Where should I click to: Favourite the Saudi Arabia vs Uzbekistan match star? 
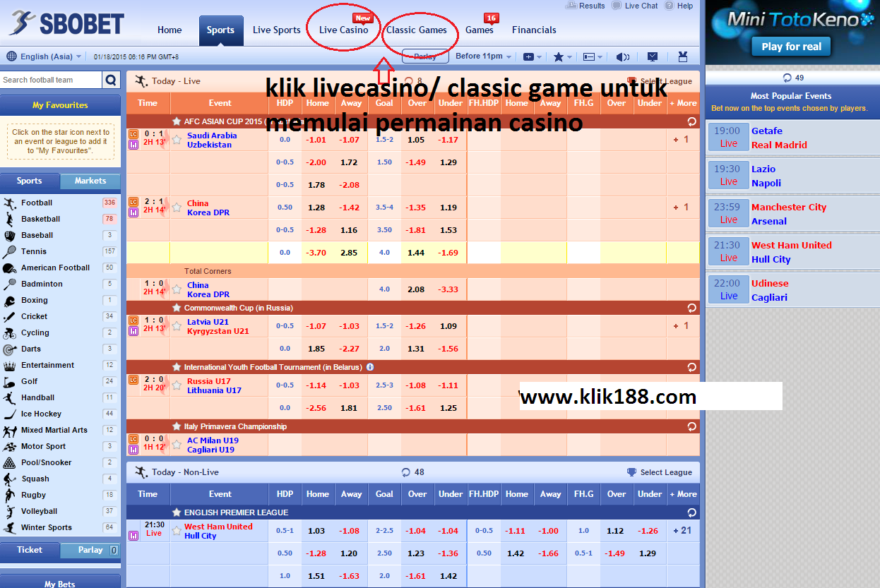click(x=177, y=140)
